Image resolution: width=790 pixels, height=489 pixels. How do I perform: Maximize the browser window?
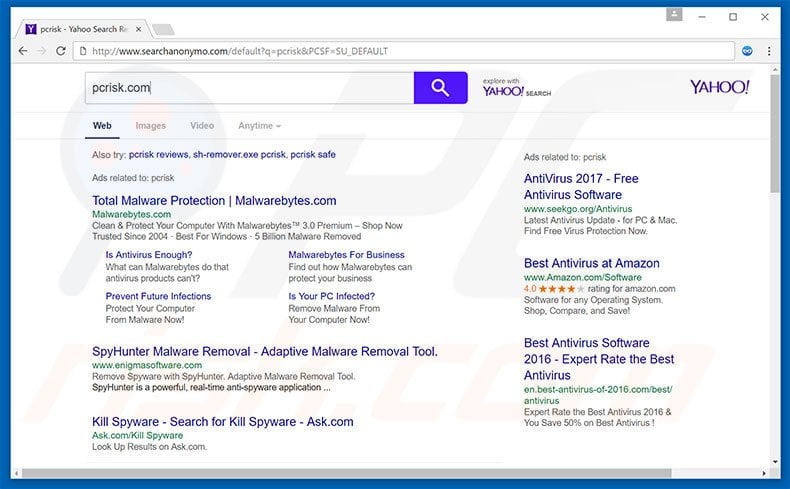click(733, 17)
